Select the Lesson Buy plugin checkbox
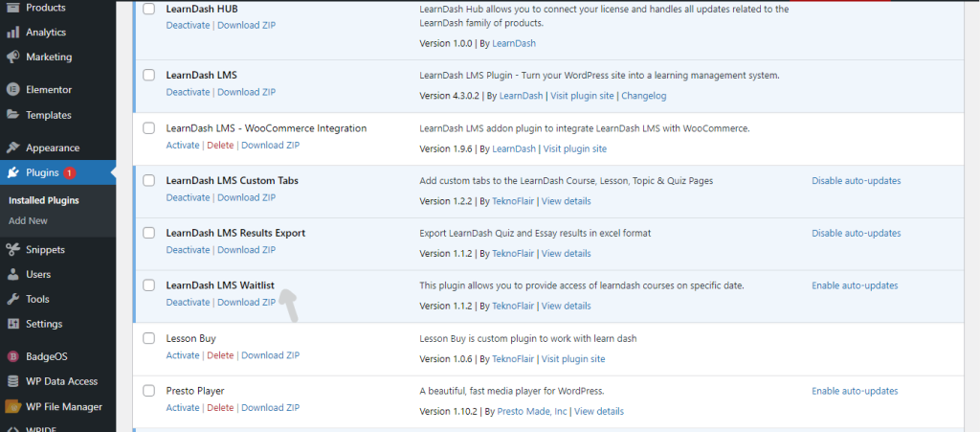The image size is (980, 432). [148, 338]
